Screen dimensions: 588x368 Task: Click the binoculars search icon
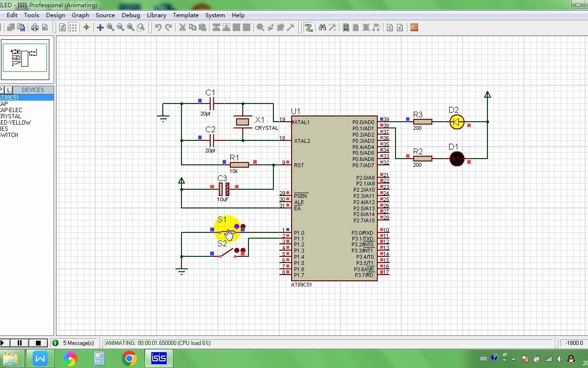pos(322,27)
